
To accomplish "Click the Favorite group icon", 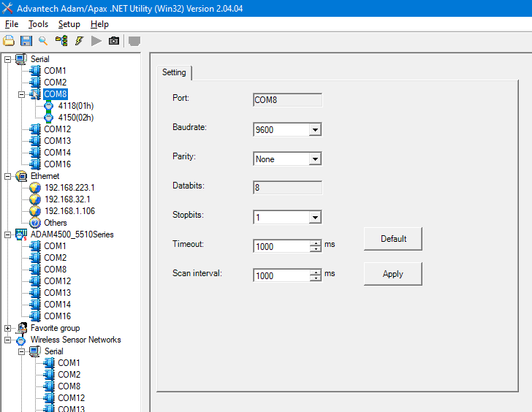I will click(22, 328).
